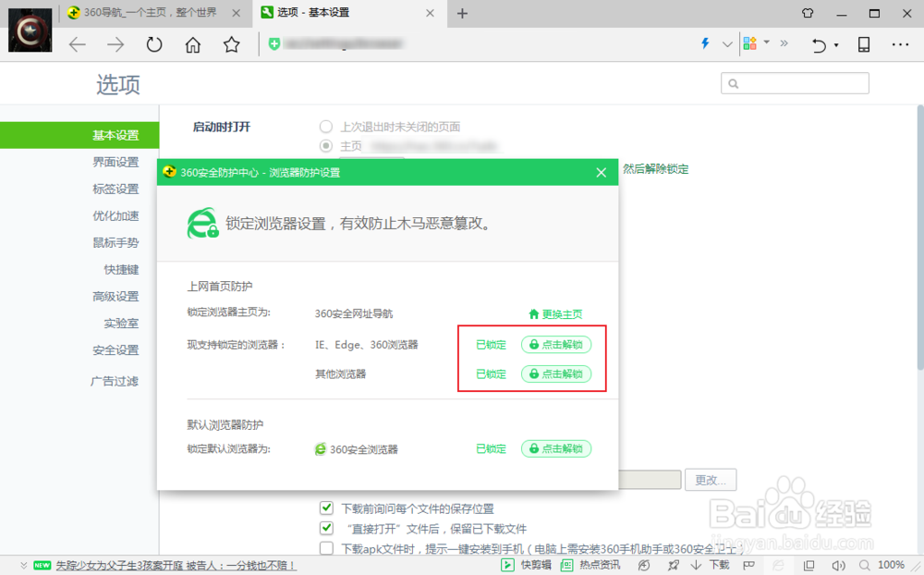Open 100% zoom control
This screenshot has height=575, width=924.
(882, 565)
